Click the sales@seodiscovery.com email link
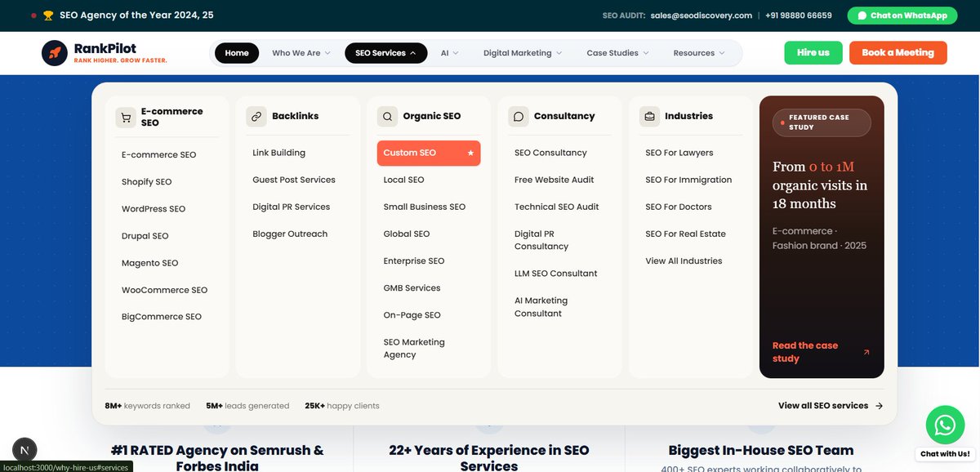Image resolution: width=980 pixels, height=472 pixels. click(702, 16)
